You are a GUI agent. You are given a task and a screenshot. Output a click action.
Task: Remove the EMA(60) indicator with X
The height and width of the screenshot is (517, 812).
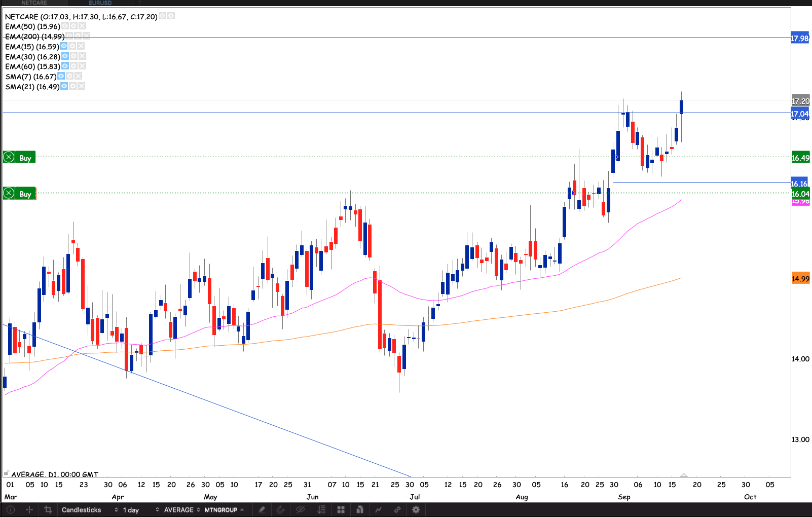(83, 66)
